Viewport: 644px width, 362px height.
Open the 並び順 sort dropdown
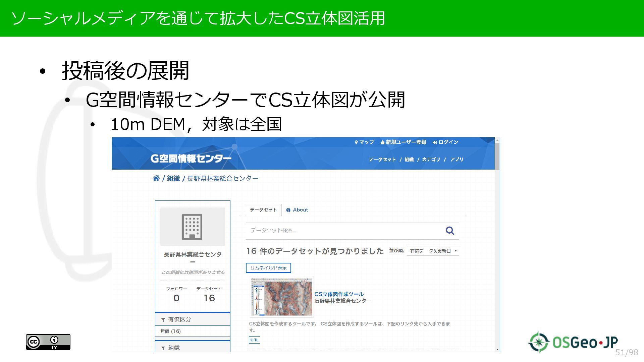pyautogui.click(x=433, y=251)
